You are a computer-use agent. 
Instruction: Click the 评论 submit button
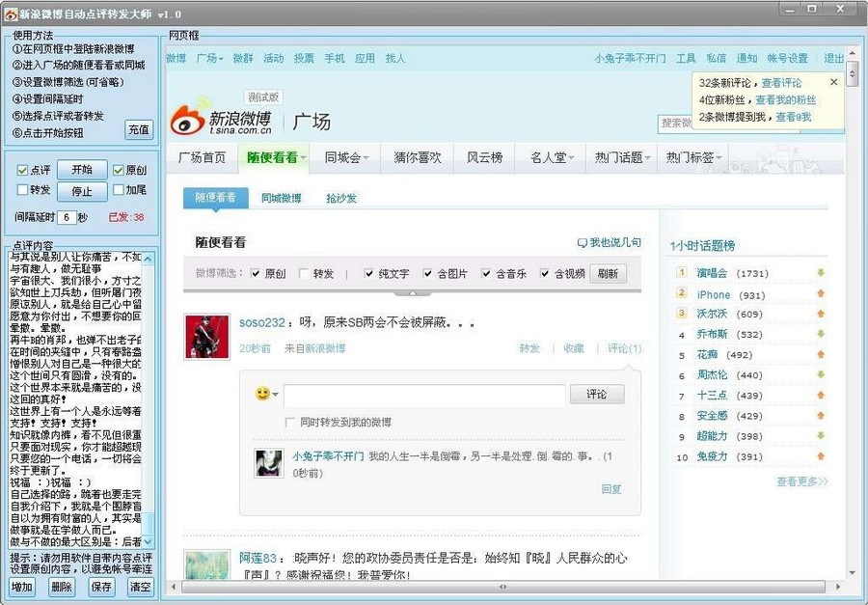[597, 394]
